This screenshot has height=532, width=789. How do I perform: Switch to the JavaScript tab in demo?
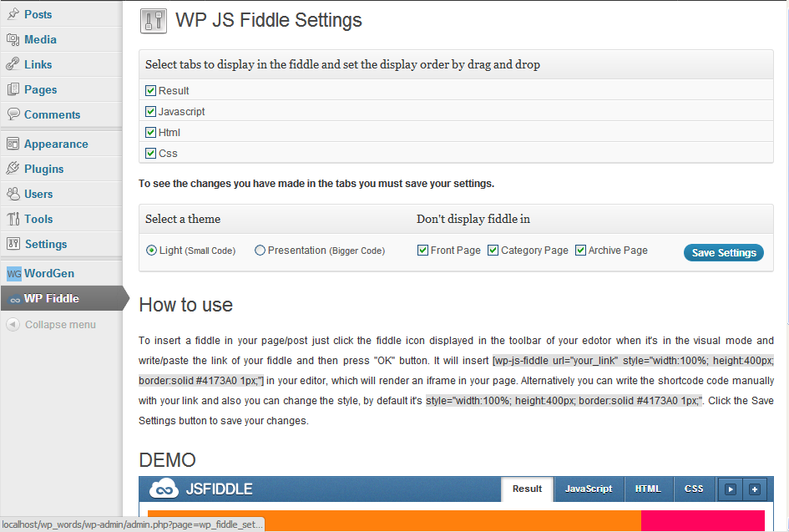coord(589,489)
